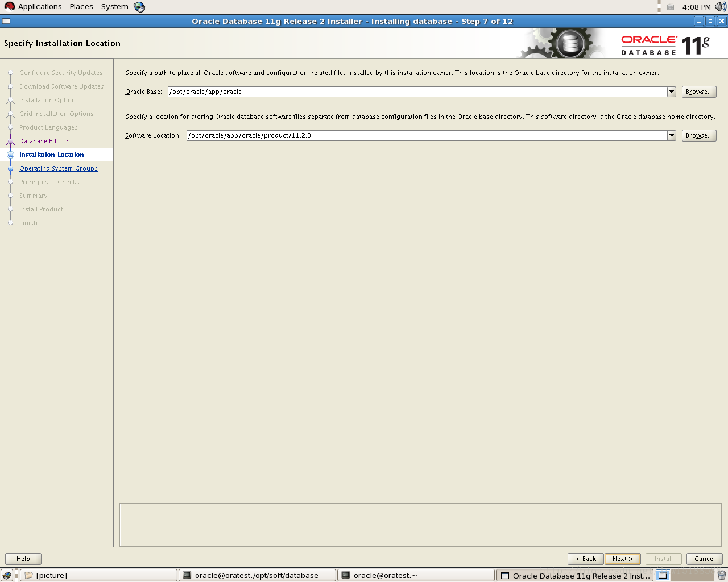The height and width of the screenshot is (582, 728).
Task: Go back to the previous step
Action: (x=586, y=559)
